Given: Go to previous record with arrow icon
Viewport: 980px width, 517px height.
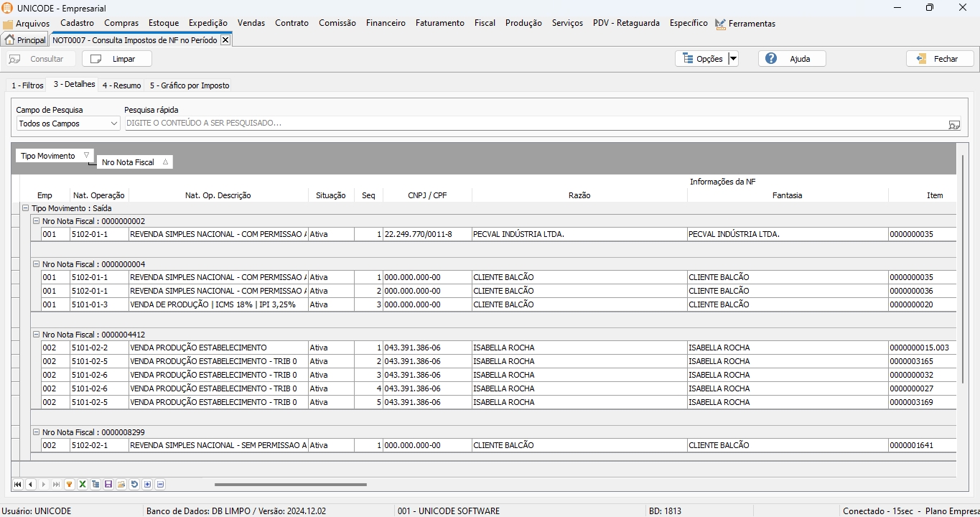Looking at the screenshot, I should tap(30, 485).
